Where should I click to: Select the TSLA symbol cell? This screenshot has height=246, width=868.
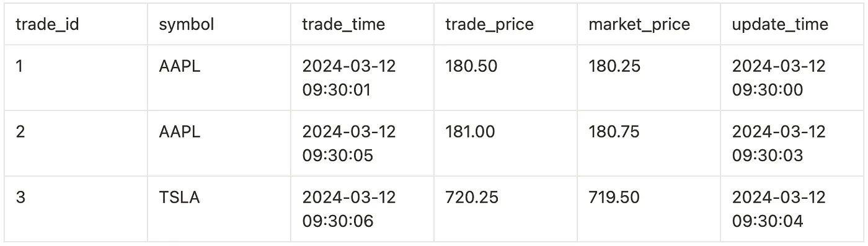(219, 209)
